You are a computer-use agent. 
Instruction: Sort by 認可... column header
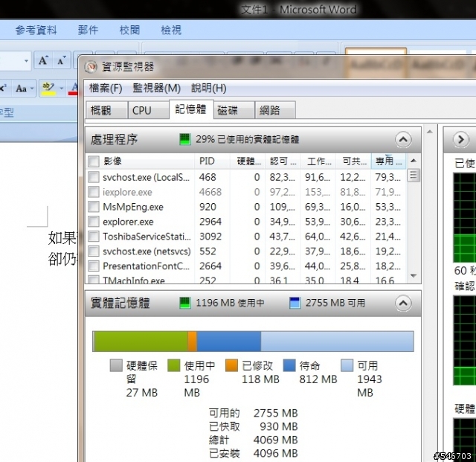point(283,161)
